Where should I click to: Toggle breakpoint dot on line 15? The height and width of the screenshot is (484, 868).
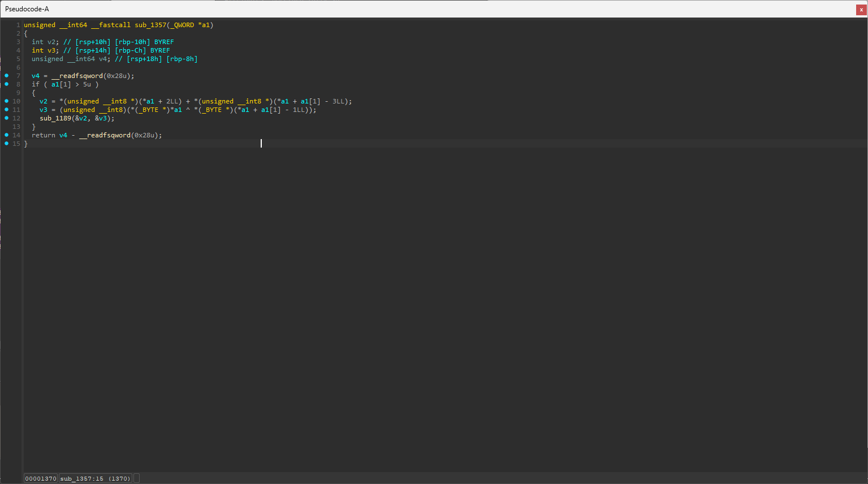[x=7, y=144]
